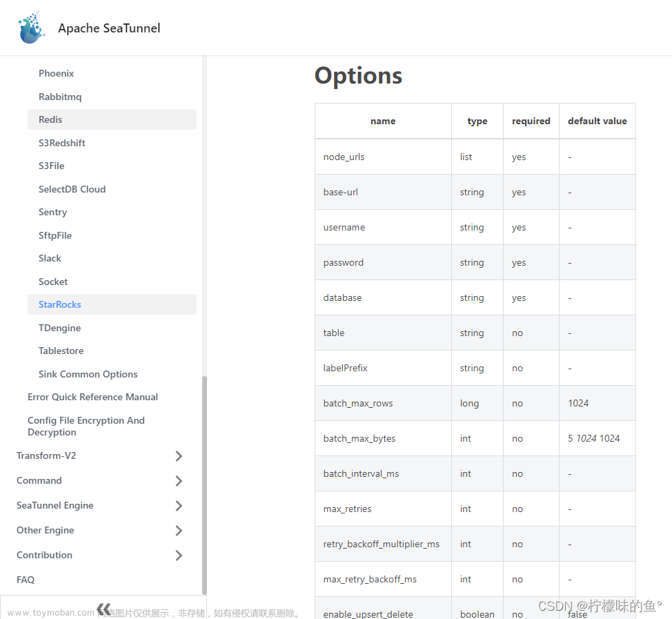
Task: Select the password option name
Action: point(344,263)
